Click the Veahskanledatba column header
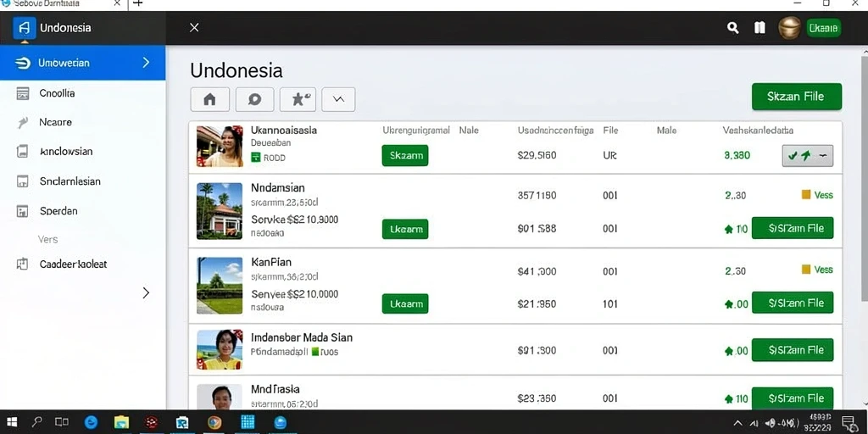Image resolution: width=868 pixels, height=434 pixels. pos(758,131)
